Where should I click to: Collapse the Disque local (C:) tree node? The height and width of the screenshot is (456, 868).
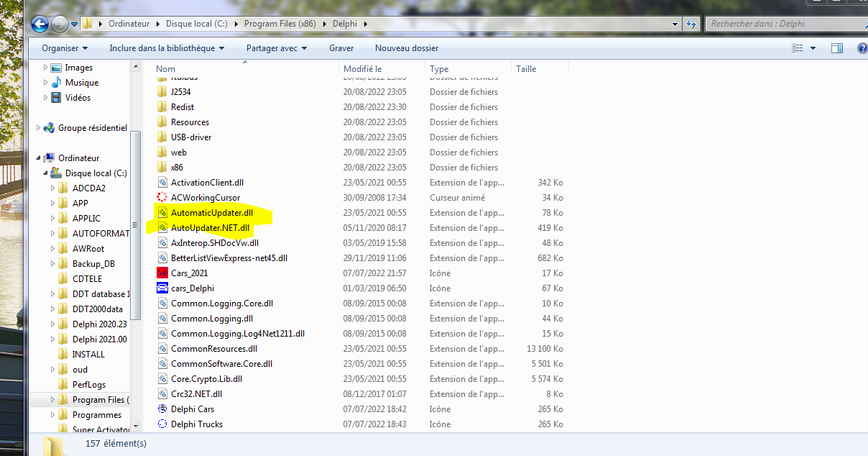[x=45, y=173]
